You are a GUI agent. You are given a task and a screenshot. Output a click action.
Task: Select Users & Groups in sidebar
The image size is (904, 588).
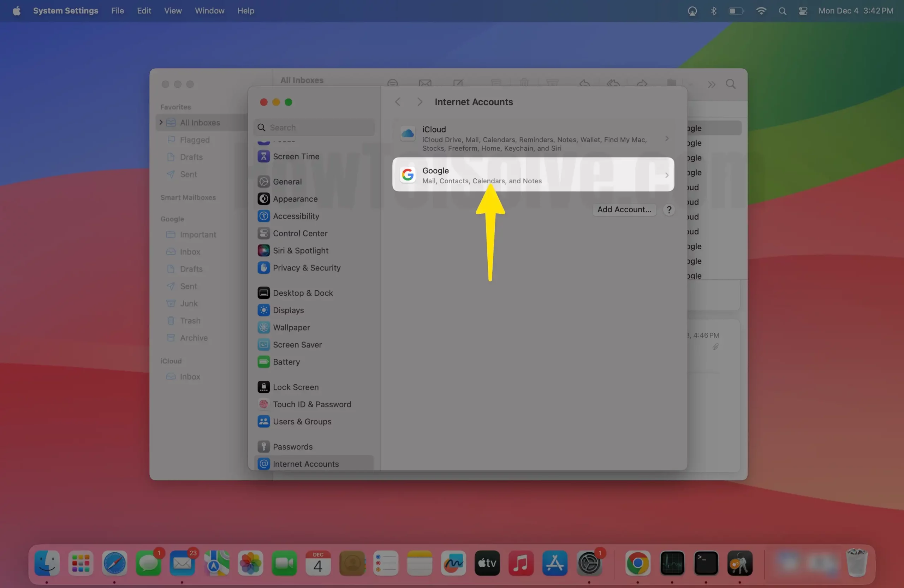pyautogui.click(x=302, y=421)
